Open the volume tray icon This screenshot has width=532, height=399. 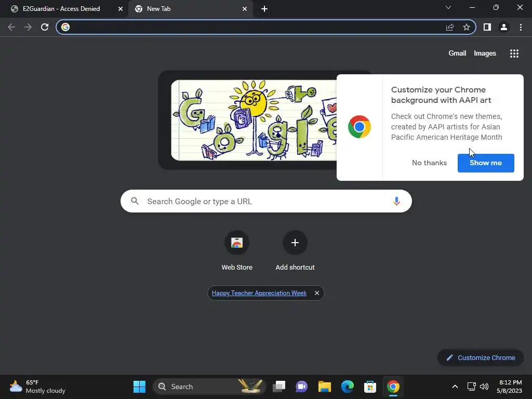[484, 387]
